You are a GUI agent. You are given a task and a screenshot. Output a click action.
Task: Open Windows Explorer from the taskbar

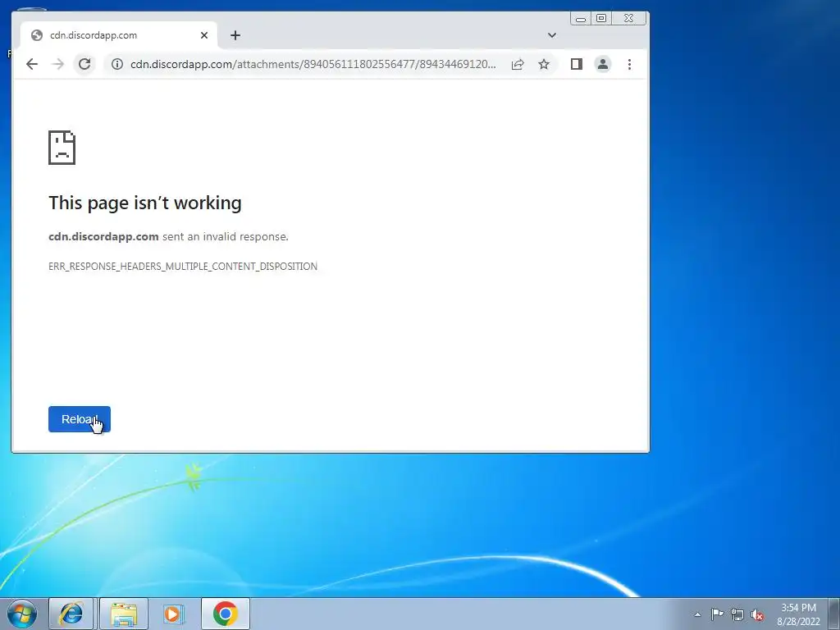123,614
